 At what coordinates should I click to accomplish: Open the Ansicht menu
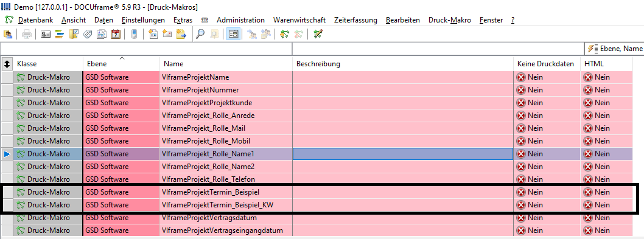[x=74, y=19]
